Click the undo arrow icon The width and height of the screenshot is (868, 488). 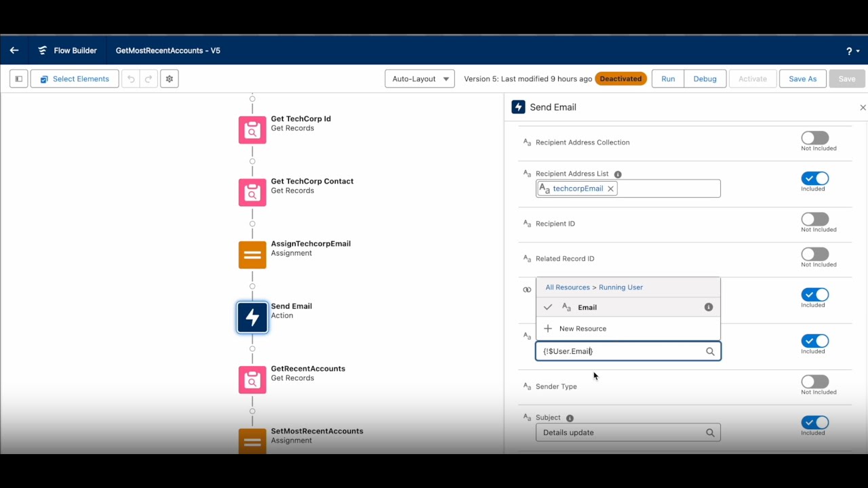(131, 79)
